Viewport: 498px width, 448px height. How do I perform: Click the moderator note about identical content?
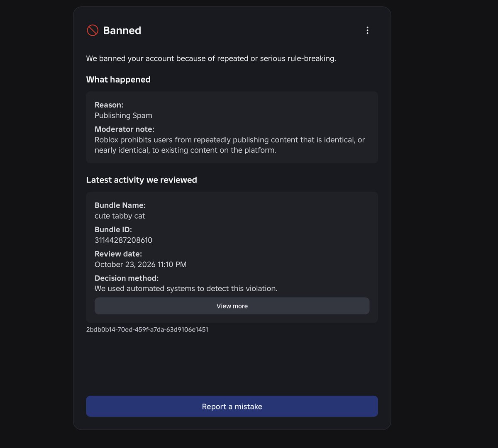tap(230, 145)
